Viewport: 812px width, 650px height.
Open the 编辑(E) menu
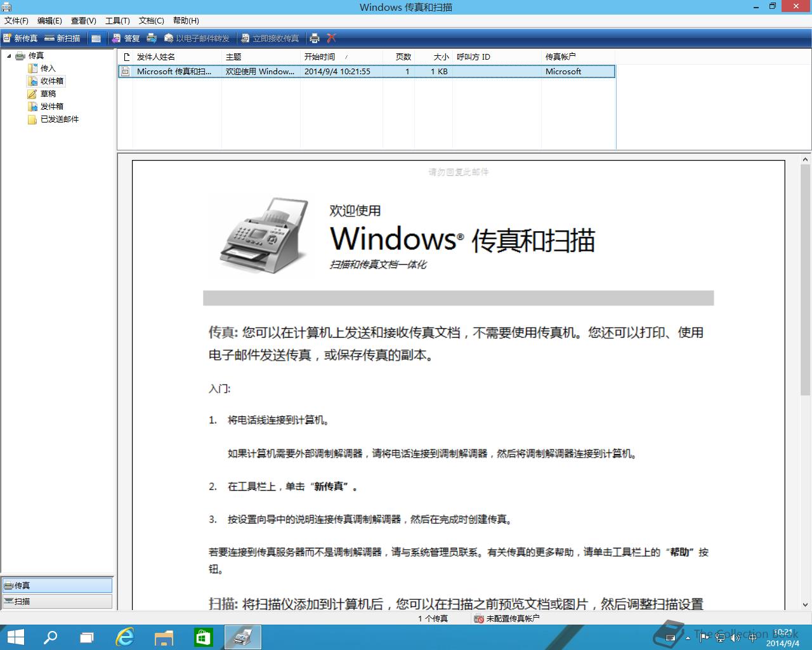[49, 21]
